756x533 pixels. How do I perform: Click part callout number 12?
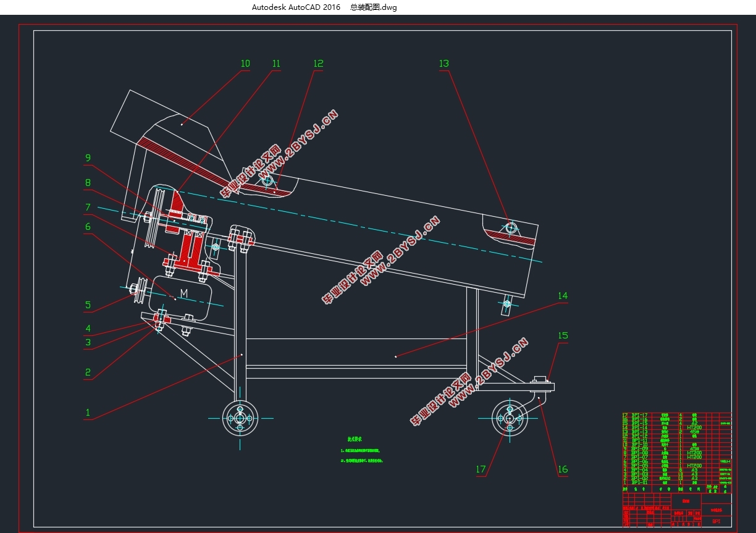point(318,64)
